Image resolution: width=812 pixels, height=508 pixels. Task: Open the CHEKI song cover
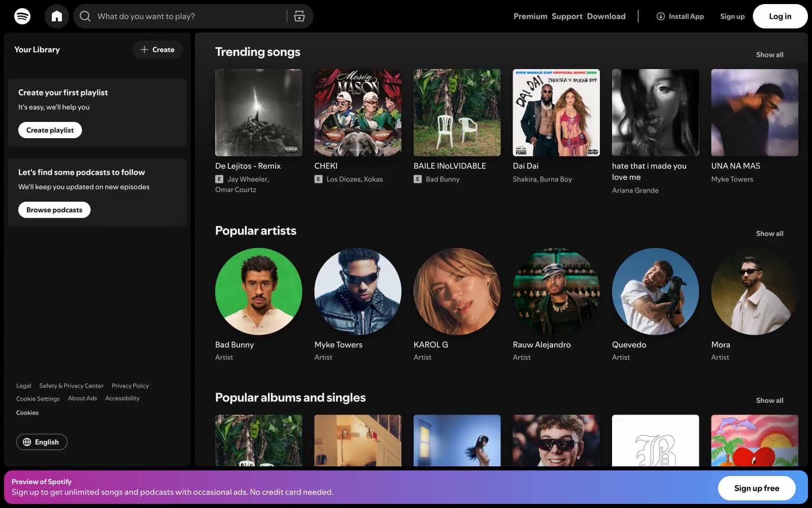[x=358, y=113]
